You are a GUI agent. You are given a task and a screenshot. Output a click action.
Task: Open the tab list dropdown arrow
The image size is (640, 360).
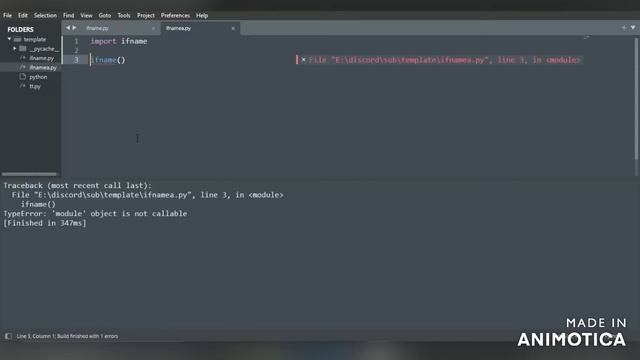click(x=633, y=28)
